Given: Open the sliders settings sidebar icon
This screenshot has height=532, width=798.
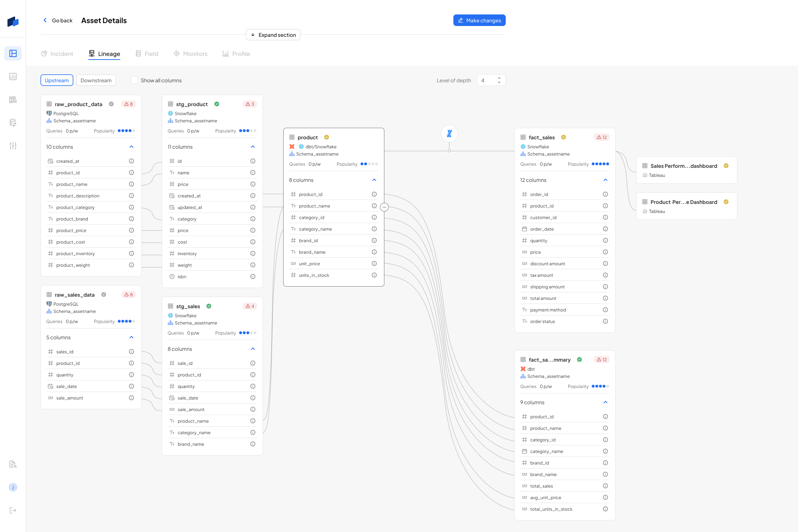Looking at the screenshot, I should [13, 146].
